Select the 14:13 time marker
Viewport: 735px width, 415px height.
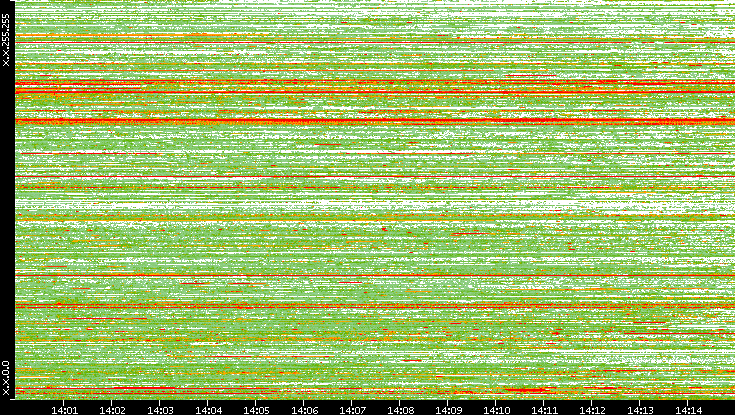point(641,409)
